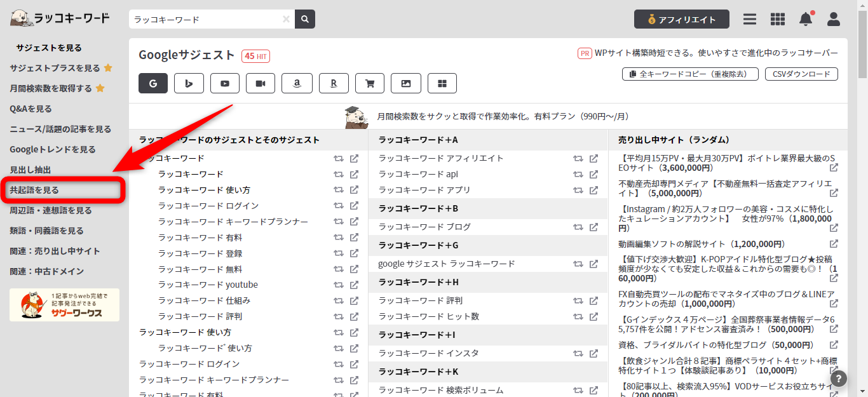Click the WPサイト構築 ラッコサーバー PR link
This screenshot has height=397, width=868.
click(716, 53)
